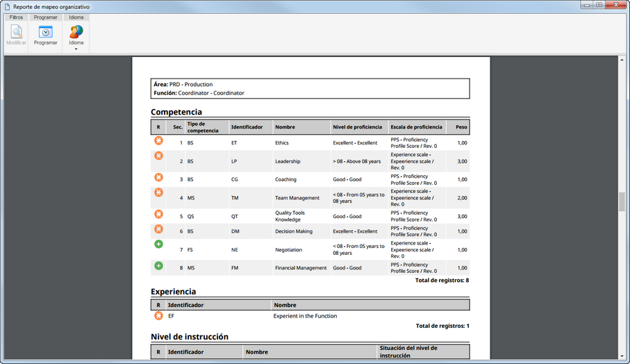Screen dimensions: 630x364
Task: Click the 'Team Management' name cell
Action: point(297,198)
